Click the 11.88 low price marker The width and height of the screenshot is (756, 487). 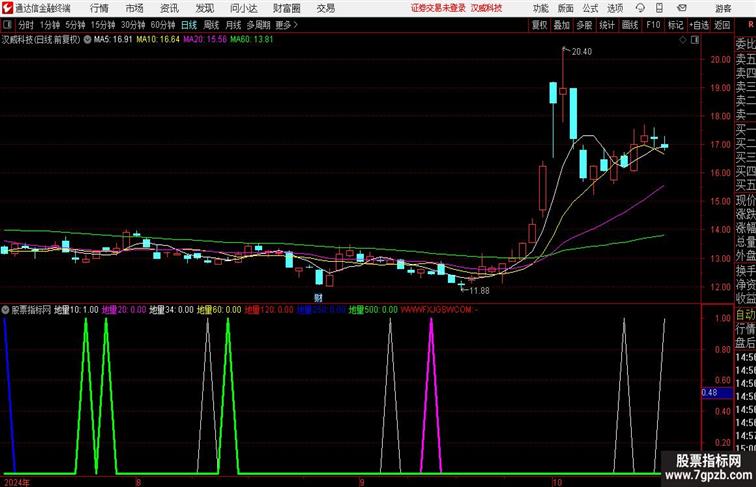(x=479, y=291)
